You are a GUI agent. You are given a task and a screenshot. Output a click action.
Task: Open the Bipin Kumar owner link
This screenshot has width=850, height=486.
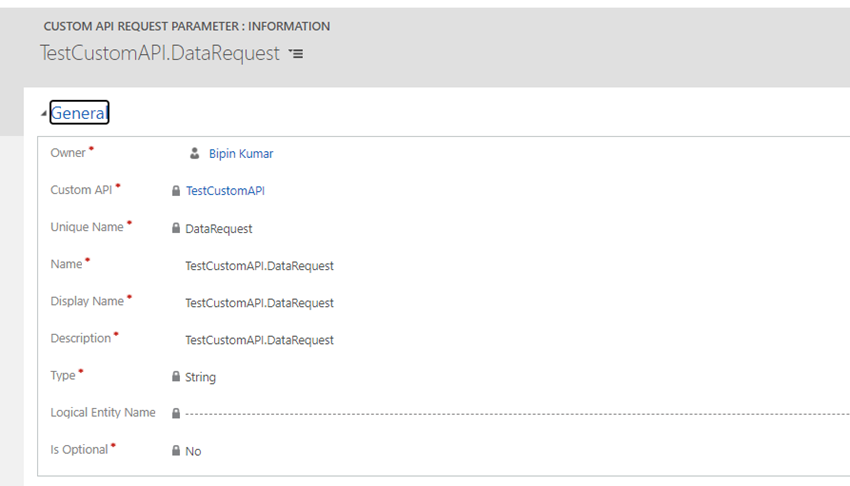[x=241, y=154]
